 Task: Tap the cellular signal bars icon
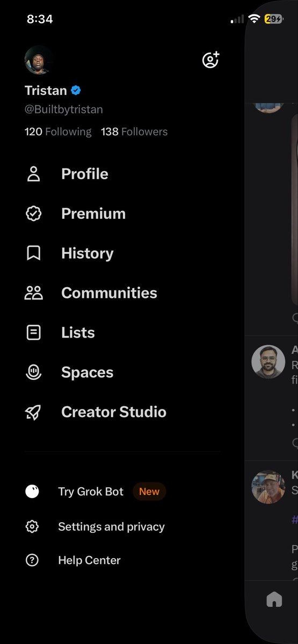(x=237, y=20)
